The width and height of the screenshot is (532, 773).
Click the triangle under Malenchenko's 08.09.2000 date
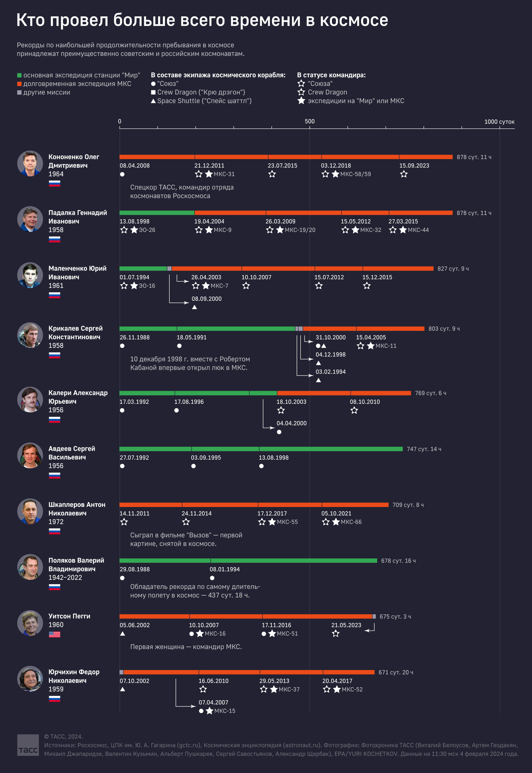(194, 307)
